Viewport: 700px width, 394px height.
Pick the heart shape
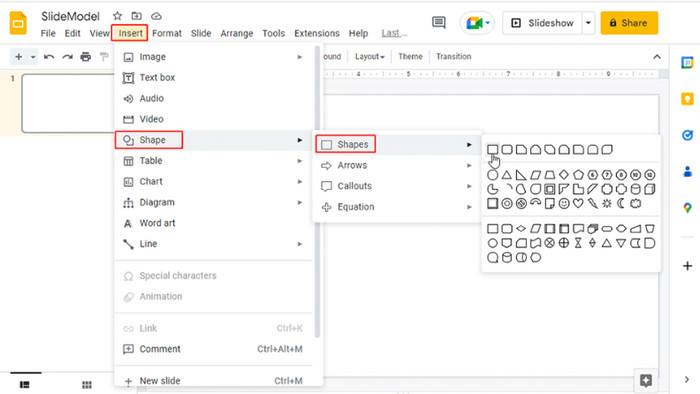[x=579, y=203]
